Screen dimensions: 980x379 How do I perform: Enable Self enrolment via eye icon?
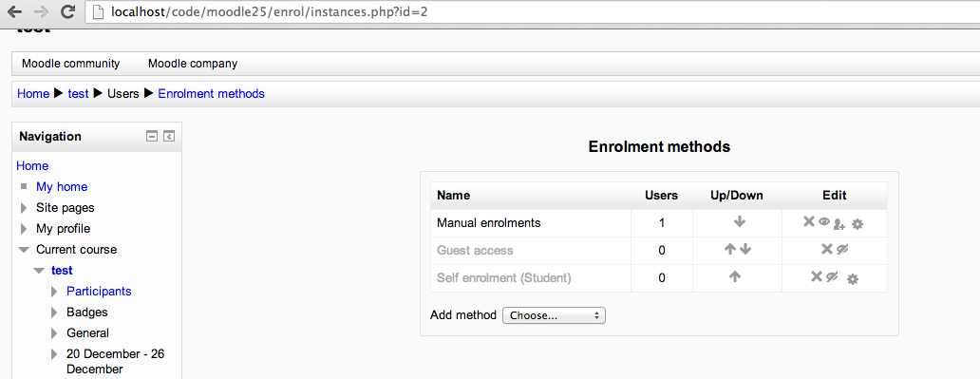tap(831, 276)
